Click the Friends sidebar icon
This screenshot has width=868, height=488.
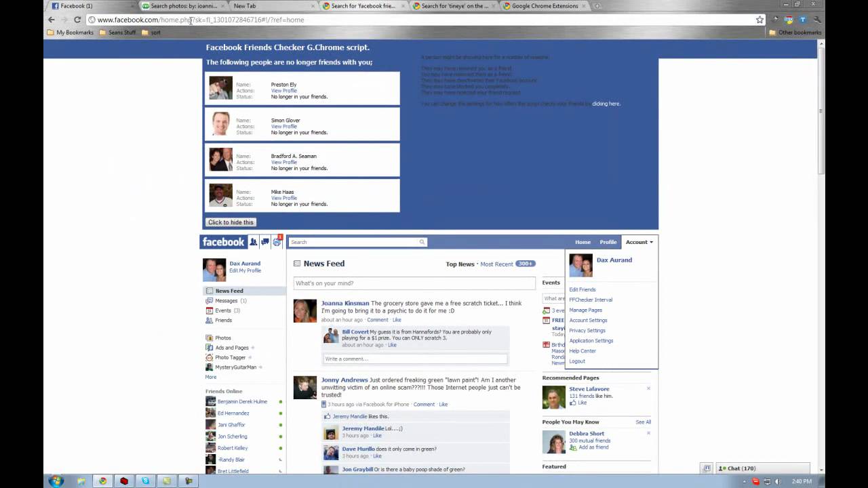click(210, 321)
